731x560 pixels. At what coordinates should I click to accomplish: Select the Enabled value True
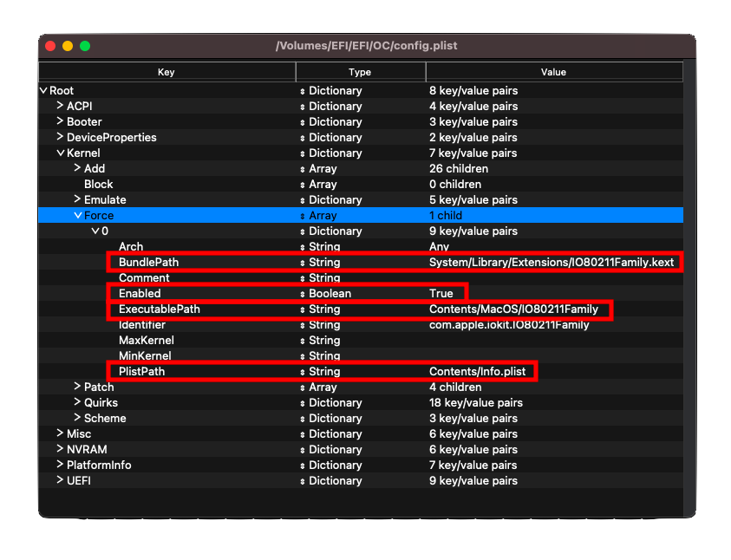pos(441,294)
